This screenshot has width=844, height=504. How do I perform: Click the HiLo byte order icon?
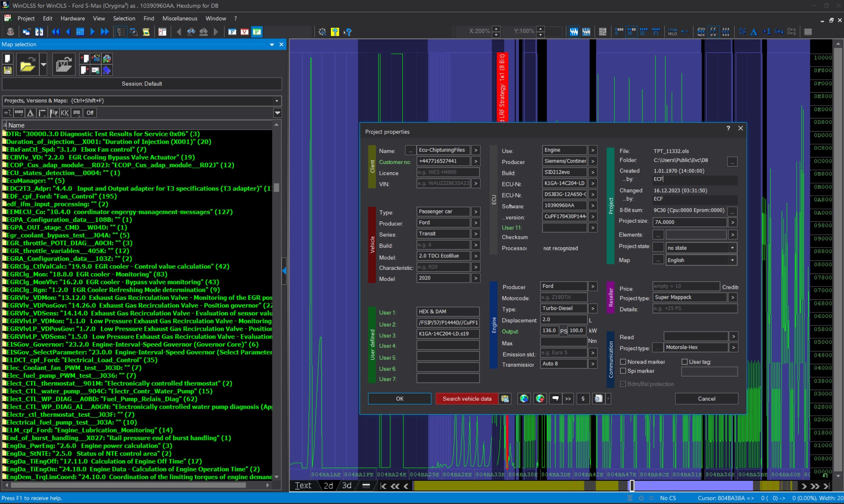point(672,32)
